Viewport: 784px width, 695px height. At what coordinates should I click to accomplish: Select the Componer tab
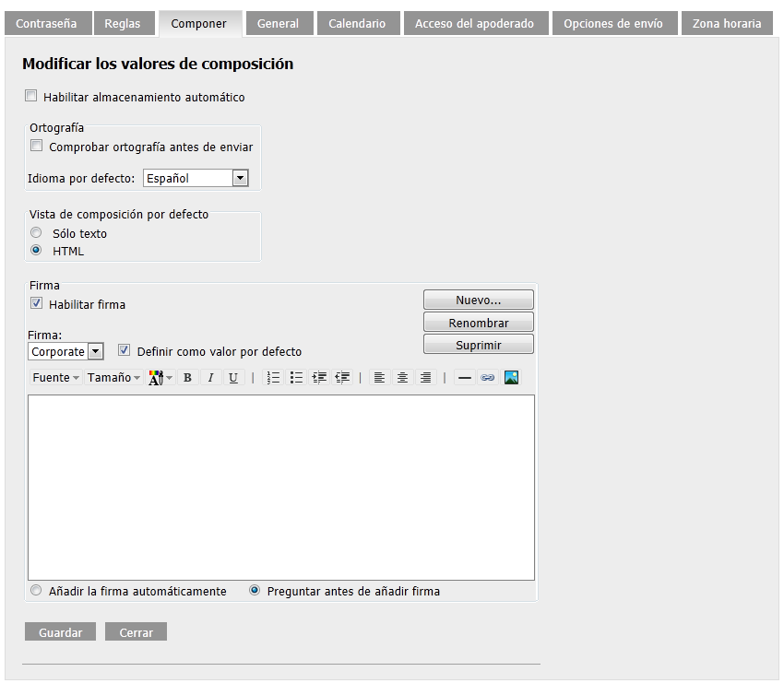tap(200, 23)
